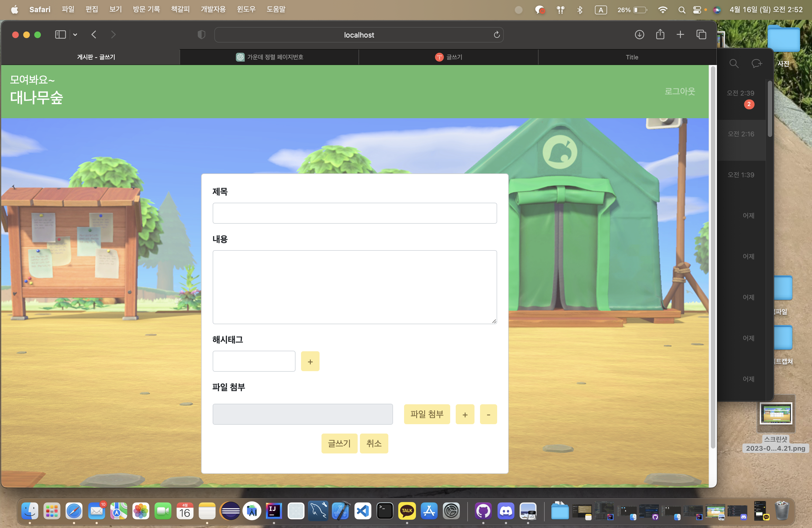Screen dimensions: 812x528
Task: Click the 대나무숲 site title
Action: pyautogui.click(x=36, y=98)
